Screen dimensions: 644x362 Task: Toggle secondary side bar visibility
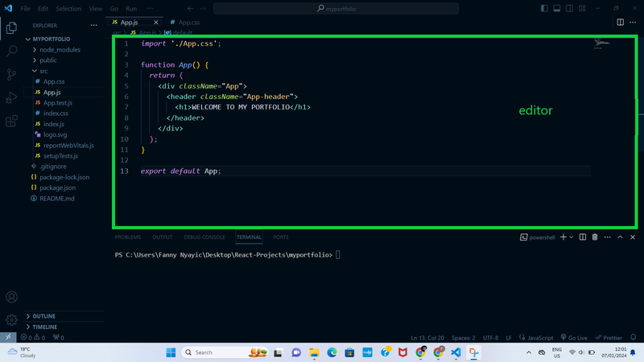click(569, 8)
